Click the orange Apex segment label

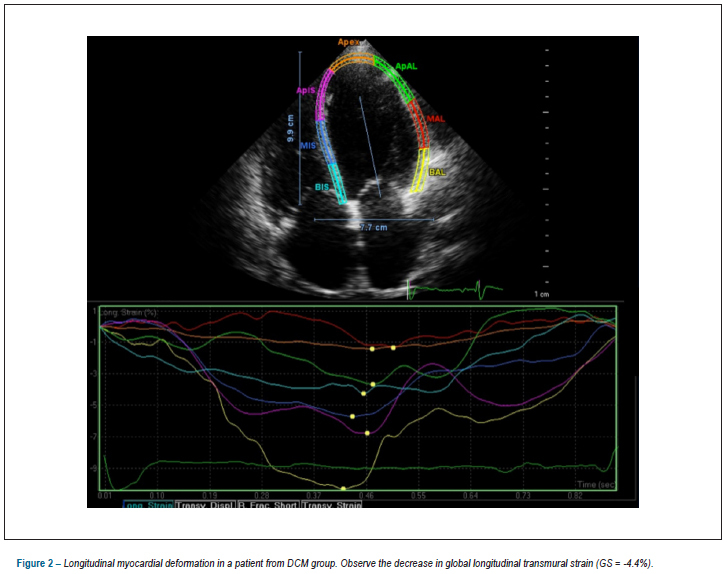click(348, 42)
